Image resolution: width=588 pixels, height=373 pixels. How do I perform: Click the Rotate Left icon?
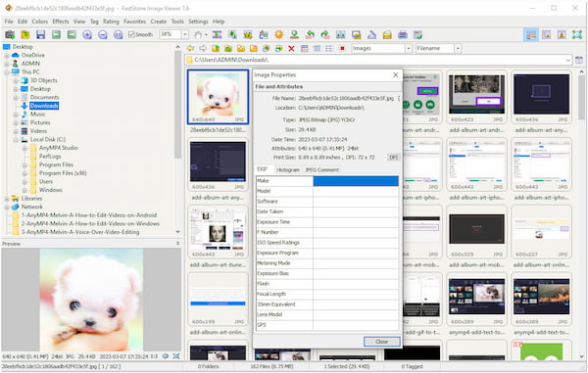click(310, 35)
